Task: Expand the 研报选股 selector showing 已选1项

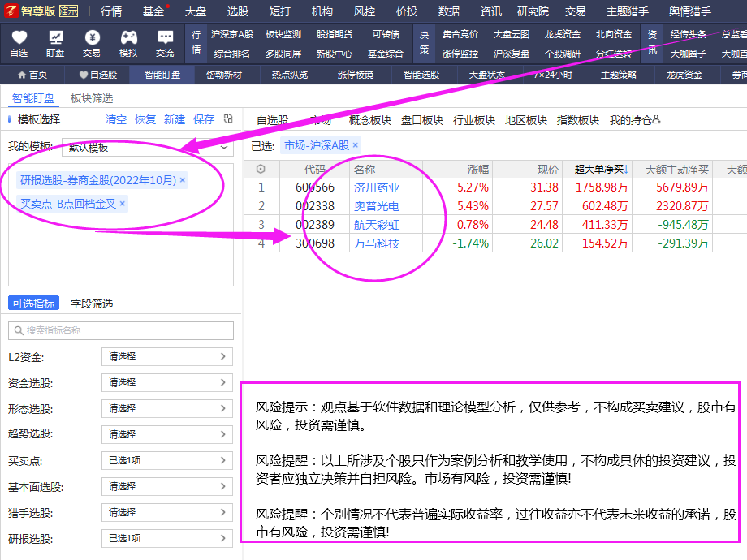Action: tap(166, 538)
